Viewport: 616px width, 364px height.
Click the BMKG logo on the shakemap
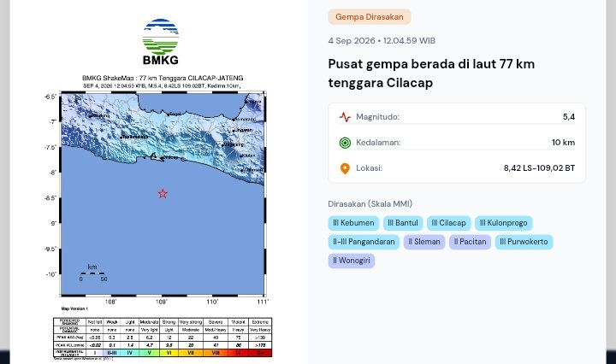pyautogui.click(x=160, y=42)
